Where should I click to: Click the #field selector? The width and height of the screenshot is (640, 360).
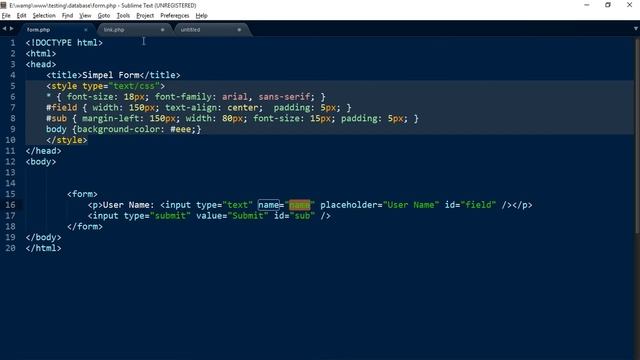pos(62,108)
